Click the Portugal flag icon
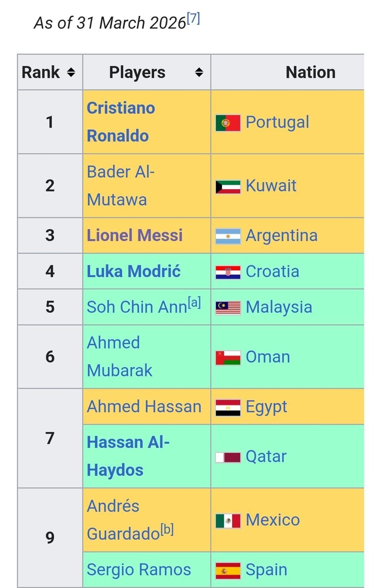381x588 pixels. pyautogui.click(x=228, y=123)
